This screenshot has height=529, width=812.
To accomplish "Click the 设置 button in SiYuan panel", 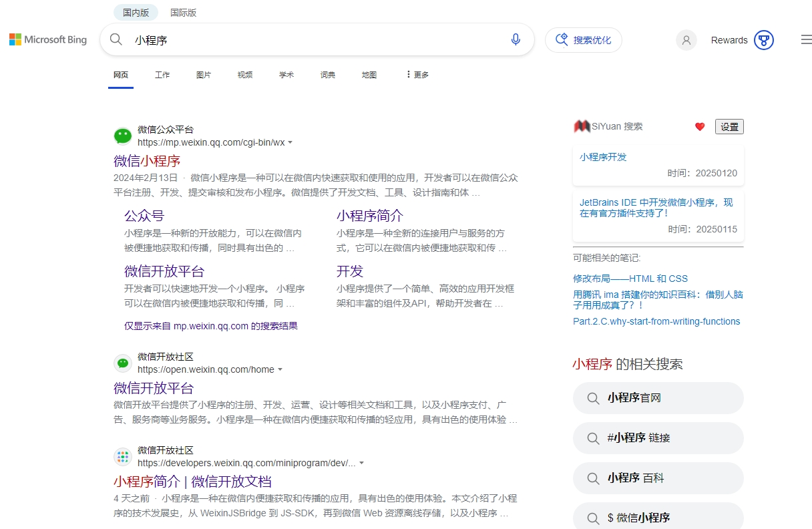I will pos(729,126).
